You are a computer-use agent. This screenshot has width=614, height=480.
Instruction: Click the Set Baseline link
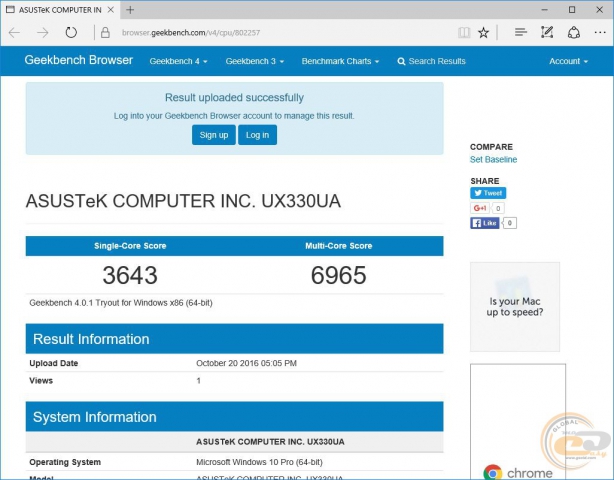(493, 159)
